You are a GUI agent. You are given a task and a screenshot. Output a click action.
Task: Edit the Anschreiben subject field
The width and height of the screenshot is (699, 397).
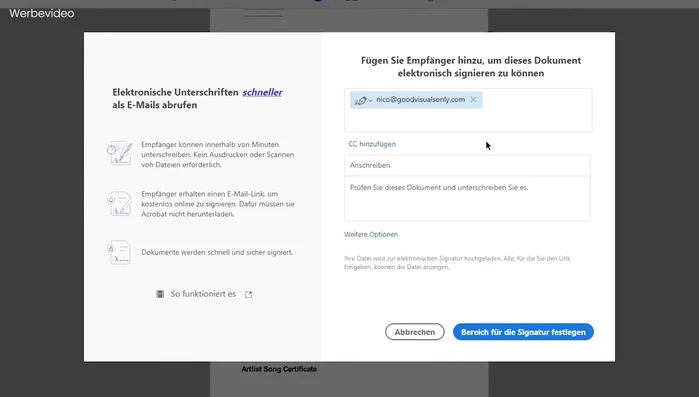467,165
